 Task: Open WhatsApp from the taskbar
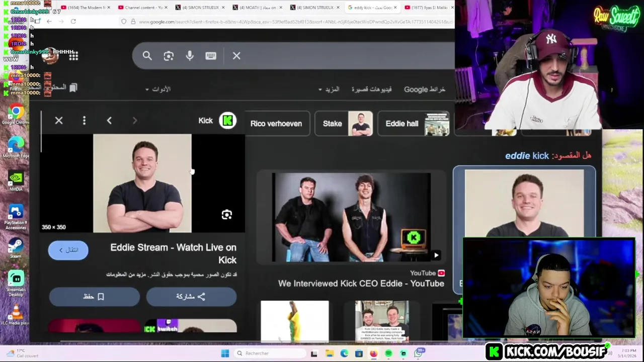tap(419, 353)
